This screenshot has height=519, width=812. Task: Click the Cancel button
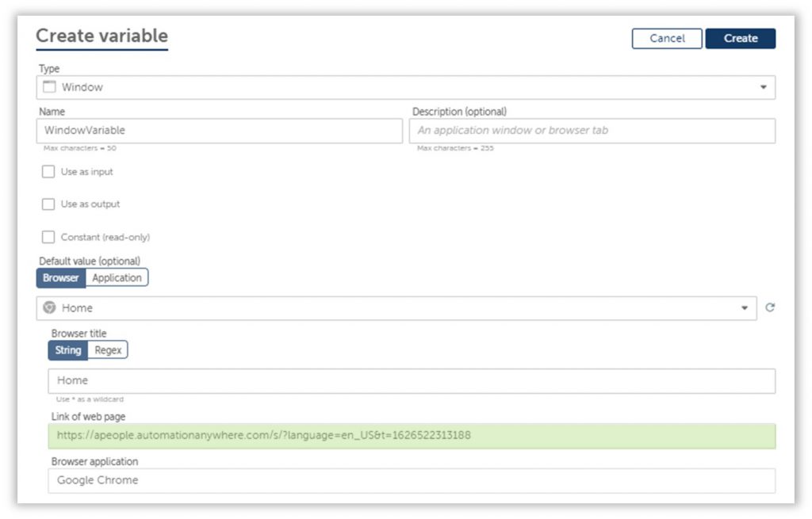667,38
